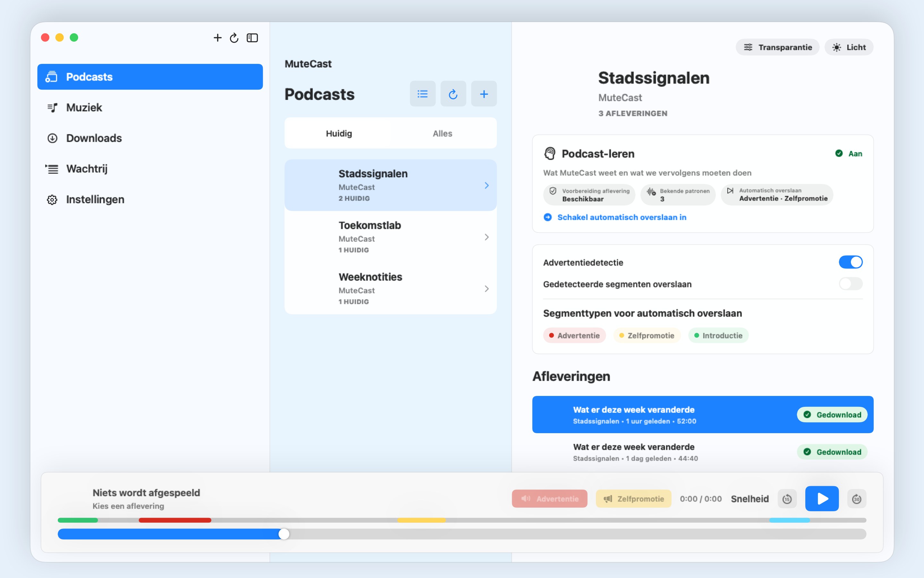Click the Advertentie button in player bar

550,498
